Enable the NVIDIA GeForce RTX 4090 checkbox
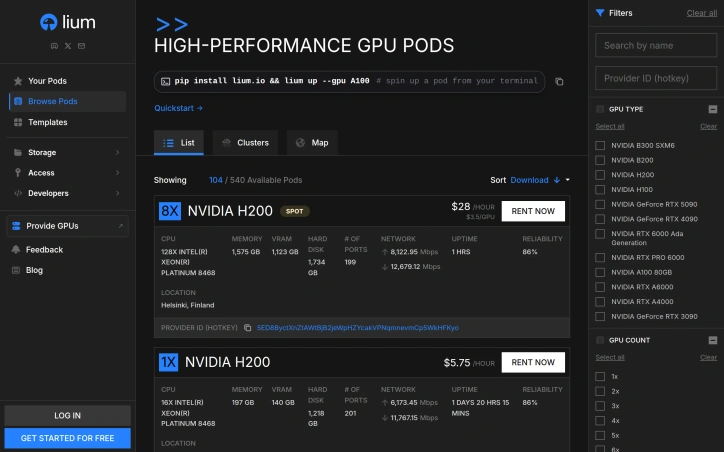The image size is (724, 452). click(600, 219)
